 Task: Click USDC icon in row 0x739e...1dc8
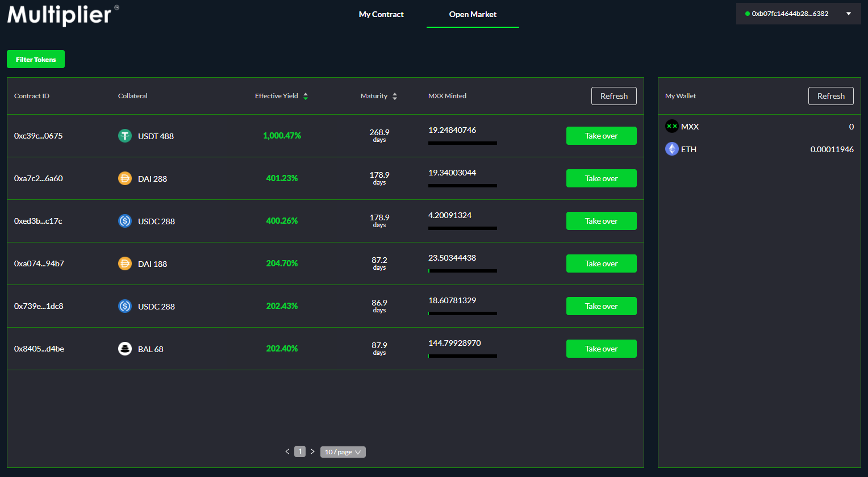tap(125, 306)
